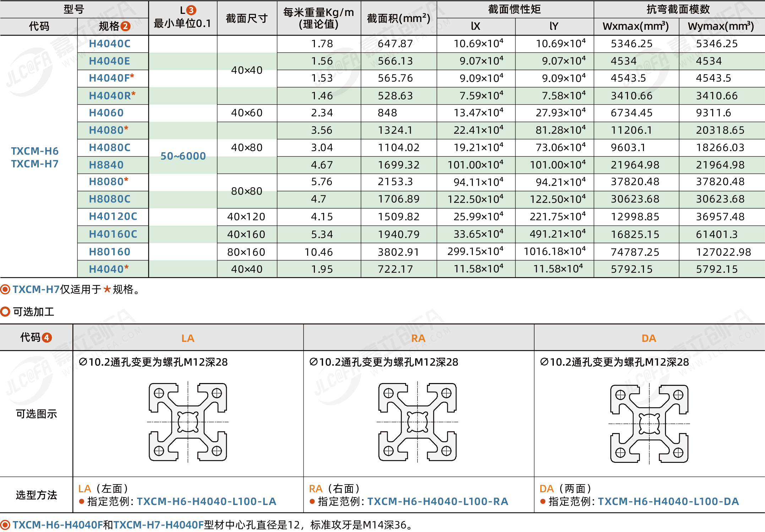Click the Wymax(mm³) column header
This screenshot has width=765, height=532.
click(x=721, y=26)
